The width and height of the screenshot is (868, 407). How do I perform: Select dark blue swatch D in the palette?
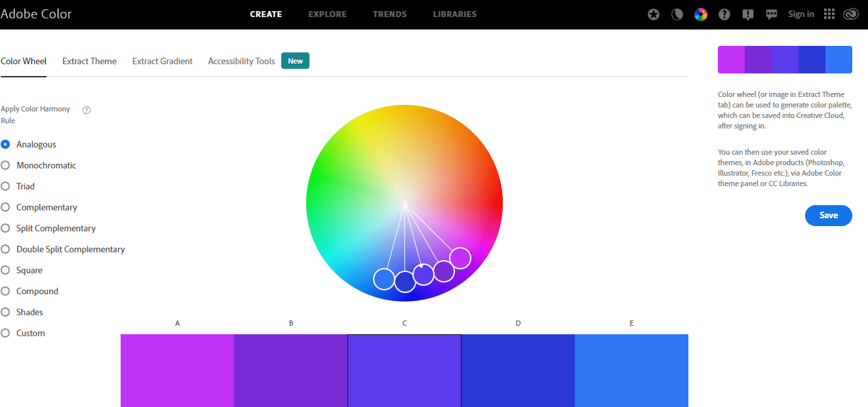coord(518,370)
